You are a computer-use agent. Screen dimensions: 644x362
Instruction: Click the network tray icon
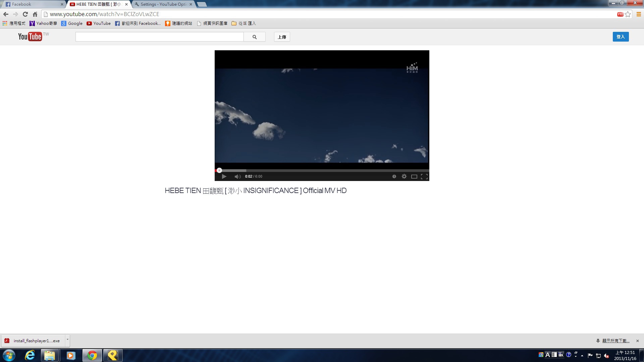point(598,356)
